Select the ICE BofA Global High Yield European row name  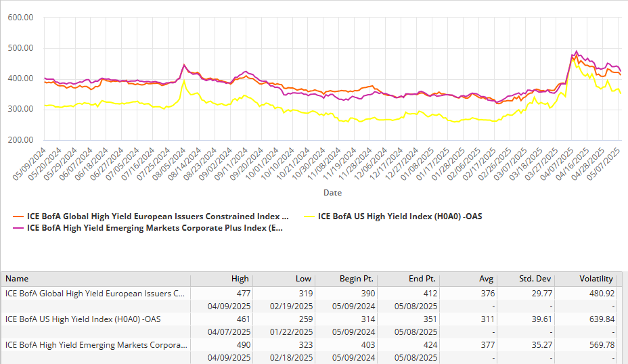(x=95, y=294)
